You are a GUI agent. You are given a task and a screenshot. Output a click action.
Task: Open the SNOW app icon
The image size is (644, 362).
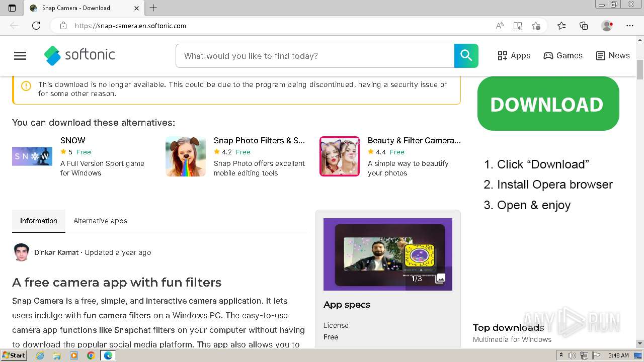32,156
